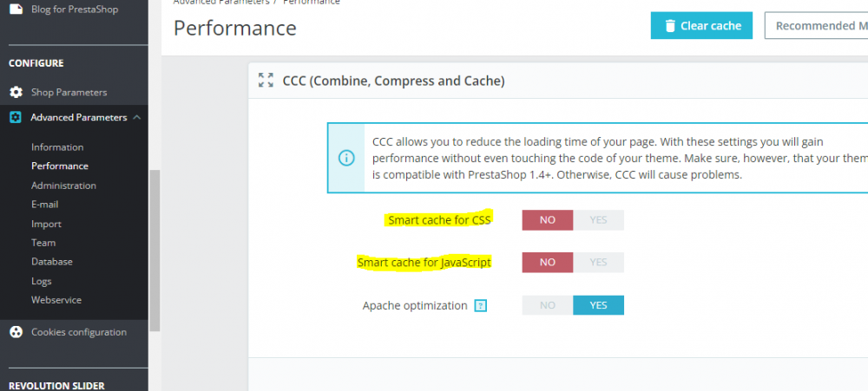Open the Database submenu page
Screen dimensions: 868x391
[52, 262]
